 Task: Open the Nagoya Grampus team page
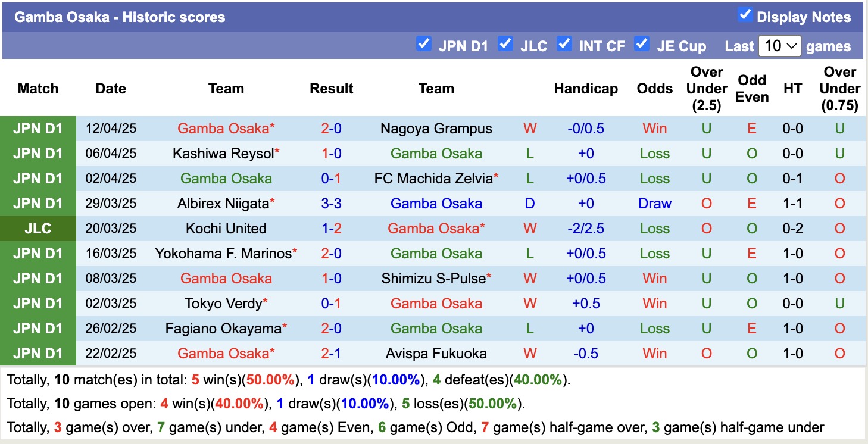[436, 128]
